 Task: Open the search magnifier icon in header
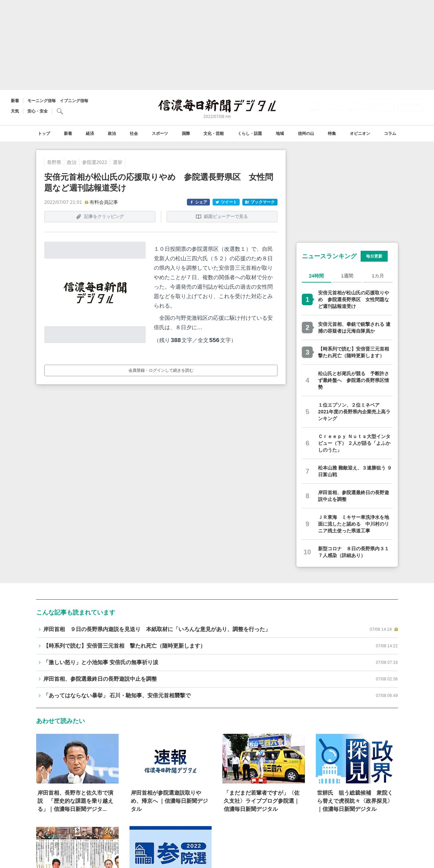[60, 111]
